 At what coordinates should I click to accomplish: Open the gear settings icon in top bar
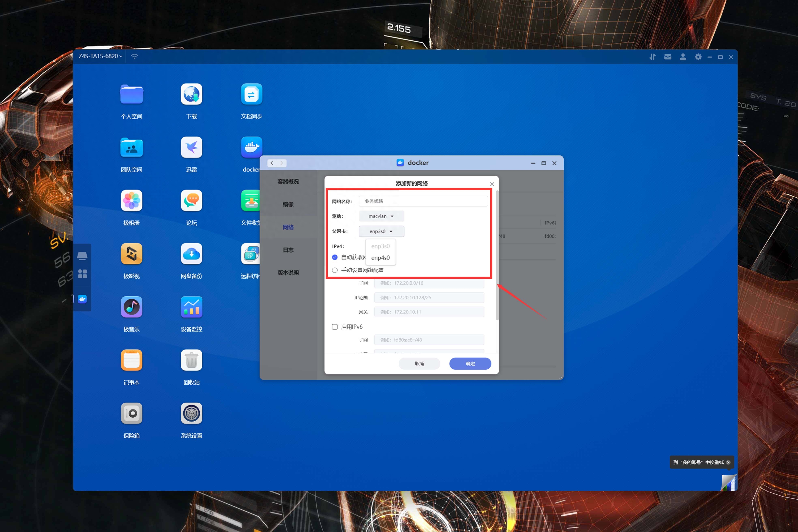click(698, 57)
